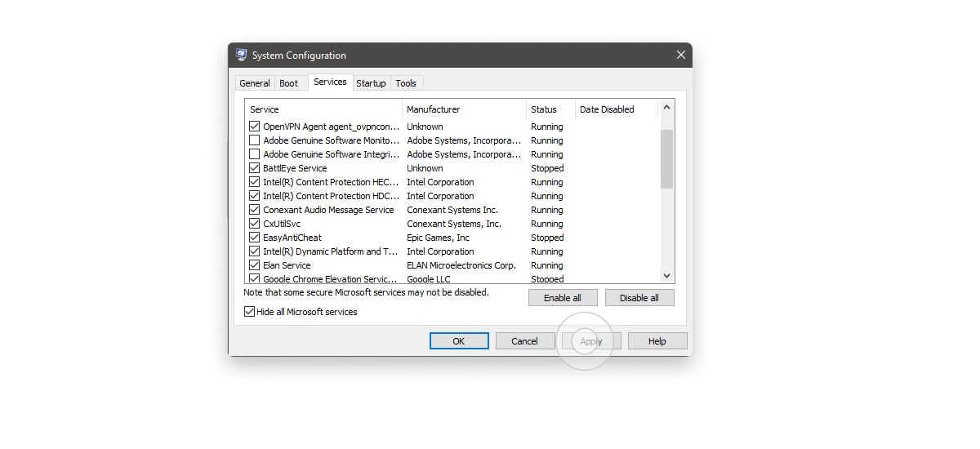This screenshot has width=980, height=449.
Task: Sort by the Manufacturer column header
Action: pyautogui.click(x=464, y=109)
